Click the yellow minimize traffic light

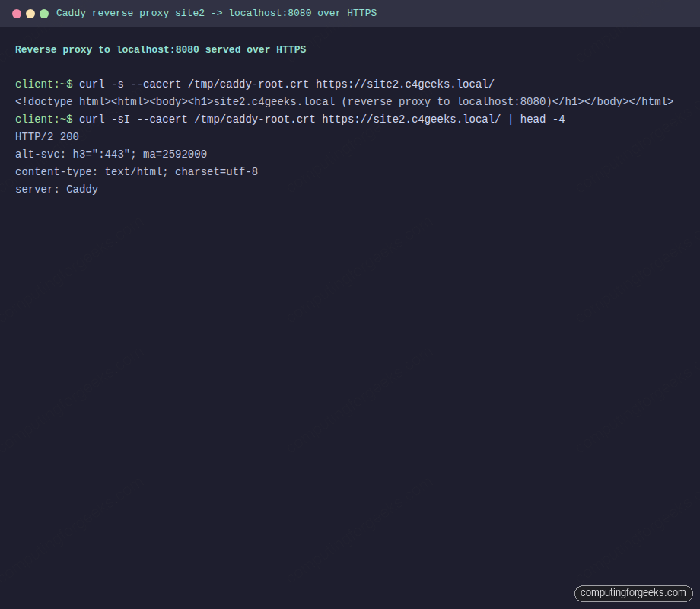point(30,13)
